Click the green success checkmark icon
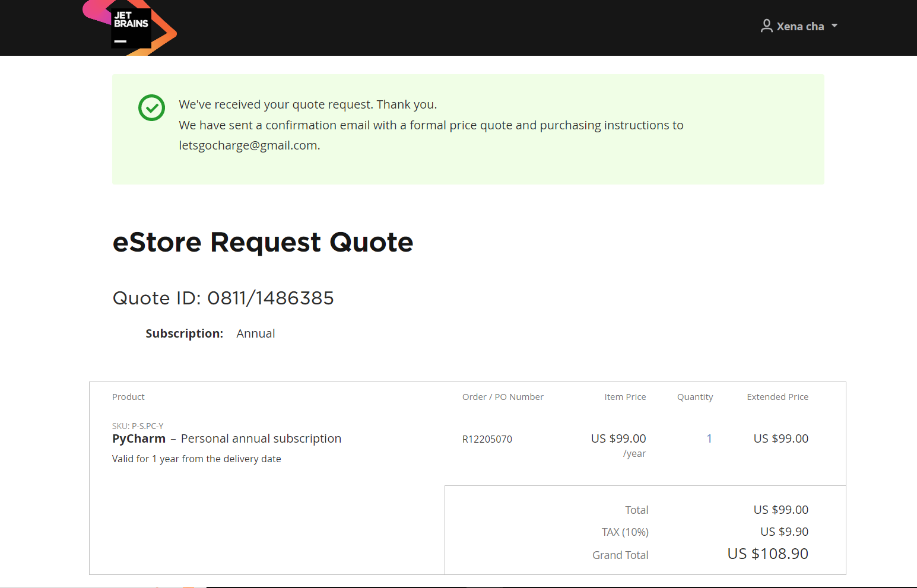Screen dimensions: 917x588 click(151, 107)
